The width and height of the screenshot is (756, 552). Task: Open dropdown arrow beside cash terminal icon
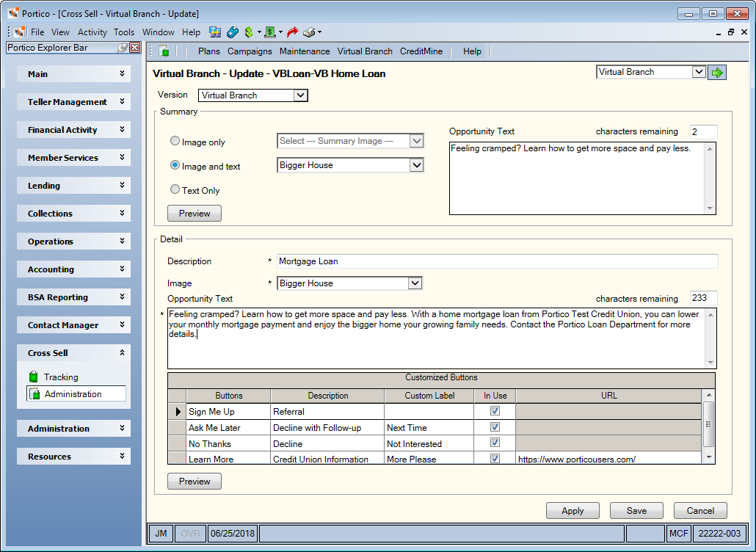coord(280,32)
